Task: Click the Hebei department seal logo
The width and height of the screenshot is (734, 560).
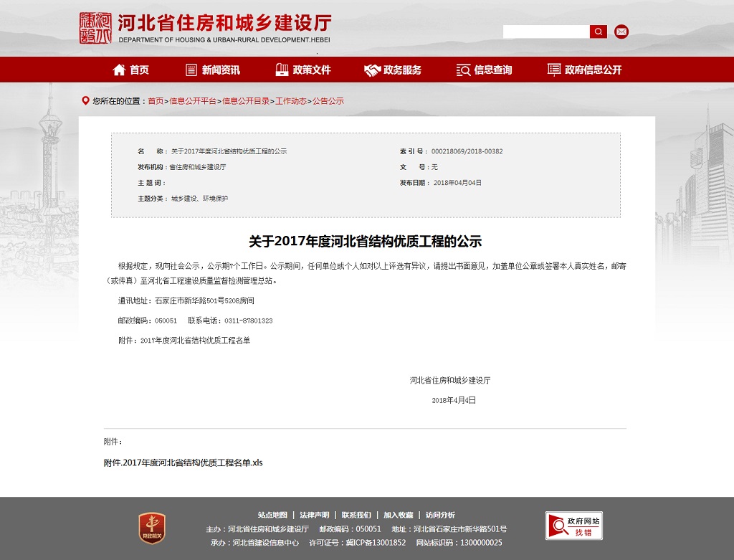Action: 95,28
